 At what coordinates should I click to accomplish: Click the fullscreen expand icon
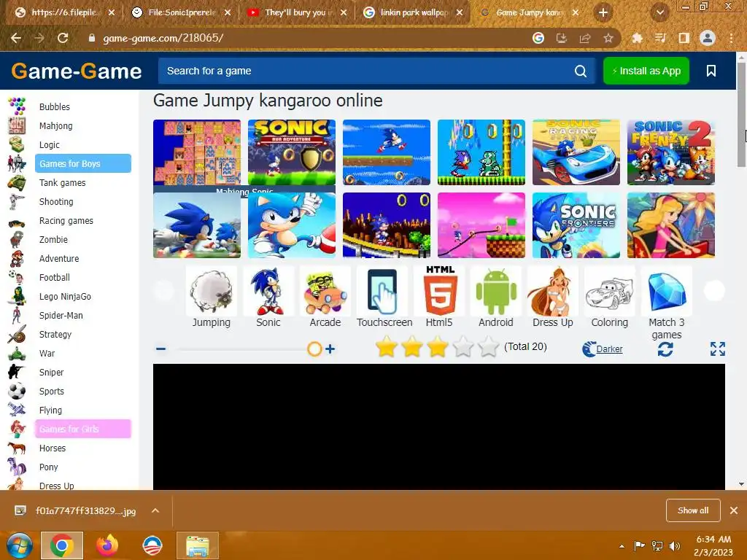pyautogui.click(x=718, y=349)
